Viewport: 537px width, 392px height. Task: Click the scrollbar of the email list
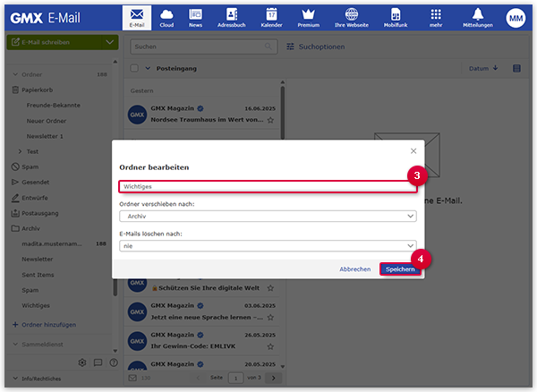click(x=283, y=113)
